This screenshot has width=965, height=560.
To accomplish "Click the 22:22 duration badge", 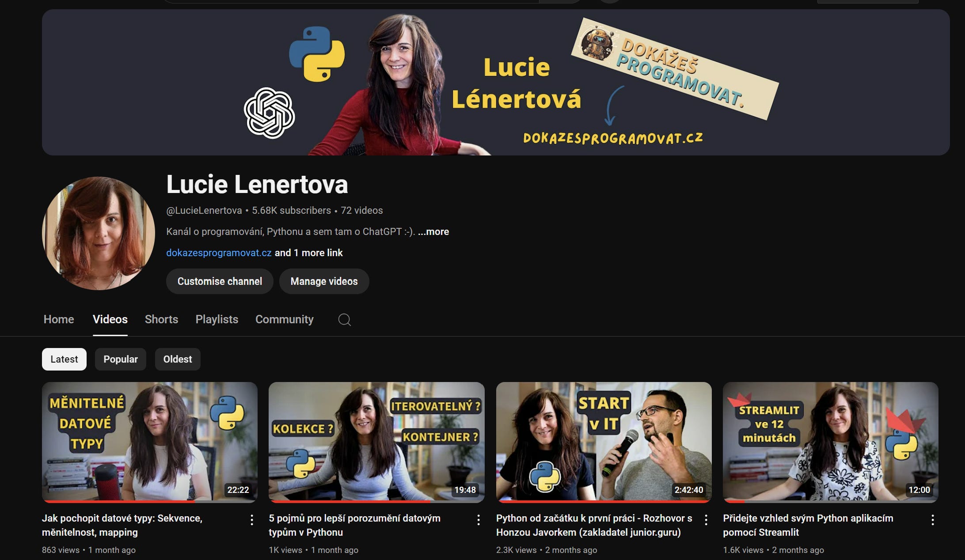I will point(238,490).
